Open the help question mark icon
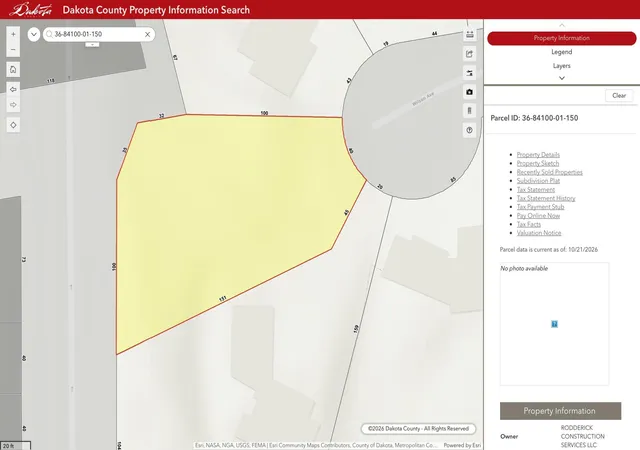This screenshot has width=640, height=450. click(x=469, y=130)
